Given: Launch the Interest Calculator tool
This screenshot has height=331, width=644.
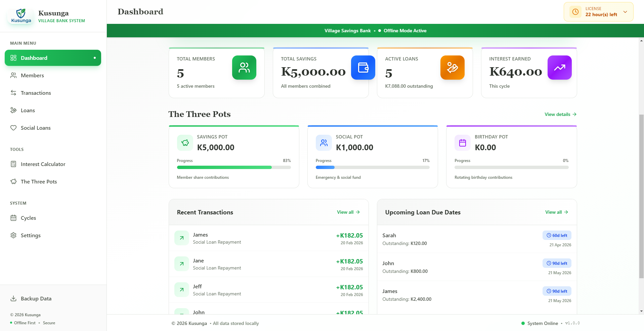Looking at the screenshot, I should (x=43, y=164).
